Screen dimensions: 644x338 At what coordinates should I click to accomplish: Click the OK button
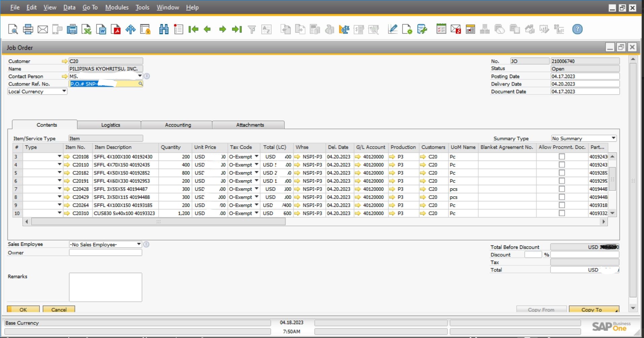[x=23, y=309]
